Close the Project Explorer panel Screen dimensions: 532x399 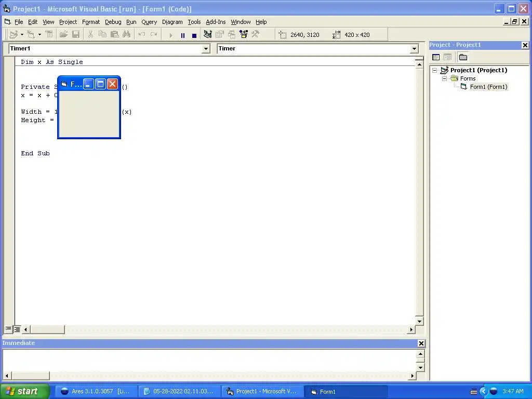tap(525, 45)
